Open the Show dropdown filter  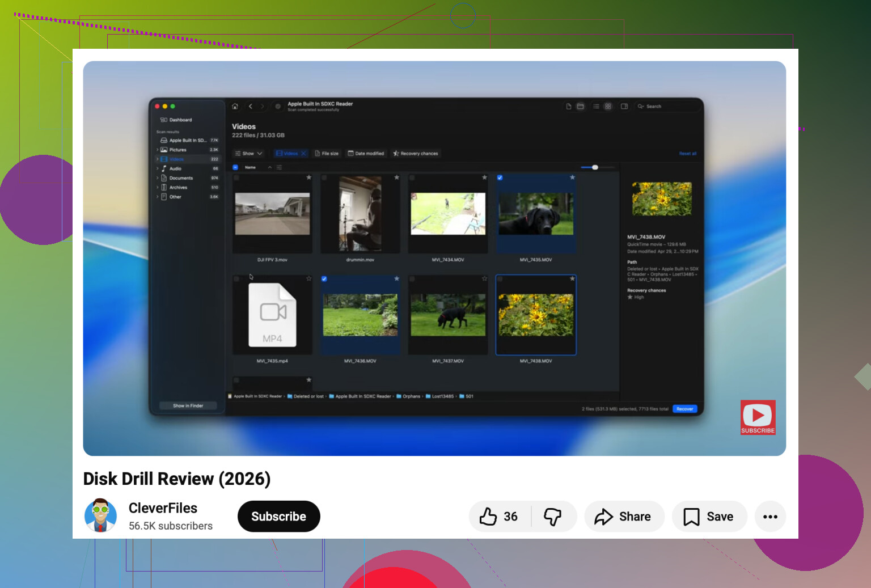[248, 154]
